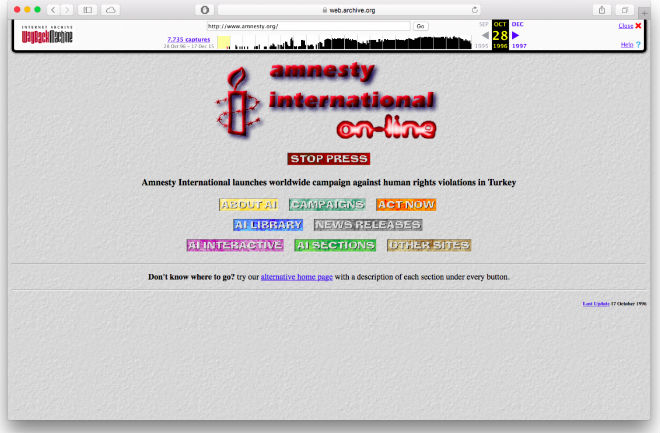
Task: Click the green macOS zoom window button
Action: (37, 10)
